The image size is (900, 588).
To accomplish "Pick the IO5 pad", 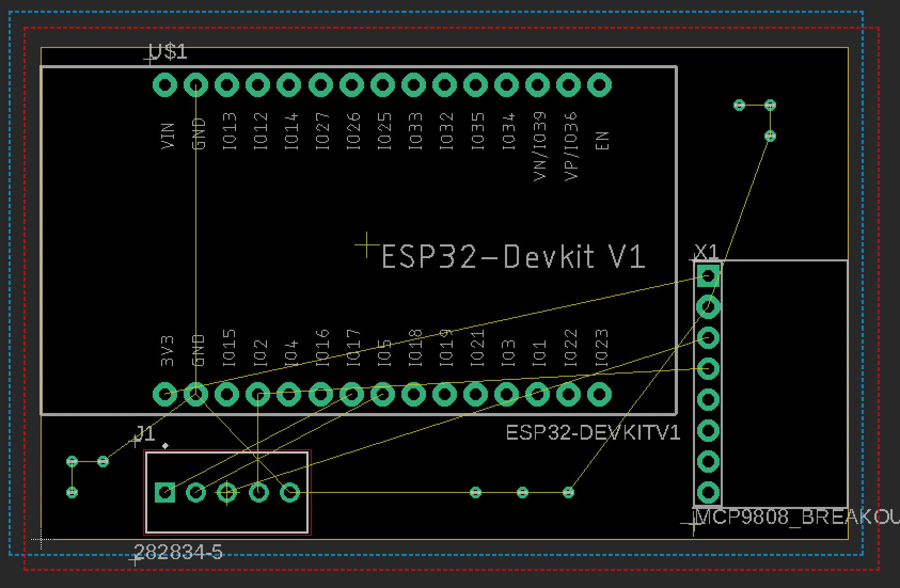I will 382,395.
